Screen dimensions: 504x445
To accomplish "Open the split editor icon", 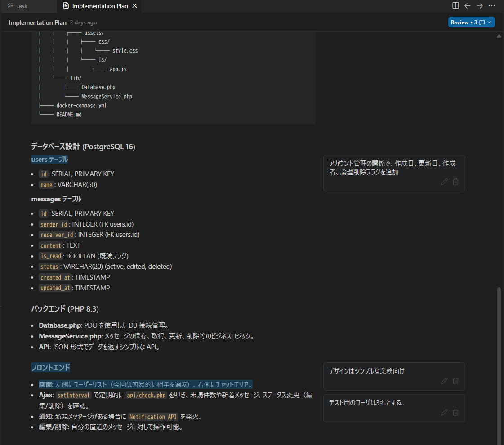I will pyautogui.click(x=455, y=6).
